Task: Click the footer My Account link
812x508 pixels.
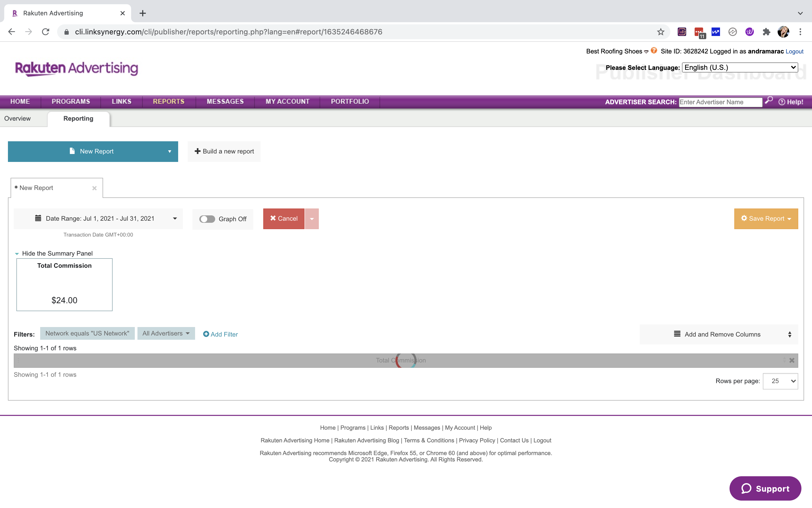Action: (x=460, y=428)
